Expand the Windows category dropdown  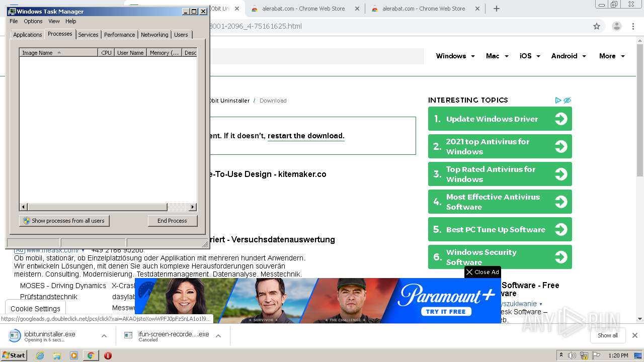(455, 56)
